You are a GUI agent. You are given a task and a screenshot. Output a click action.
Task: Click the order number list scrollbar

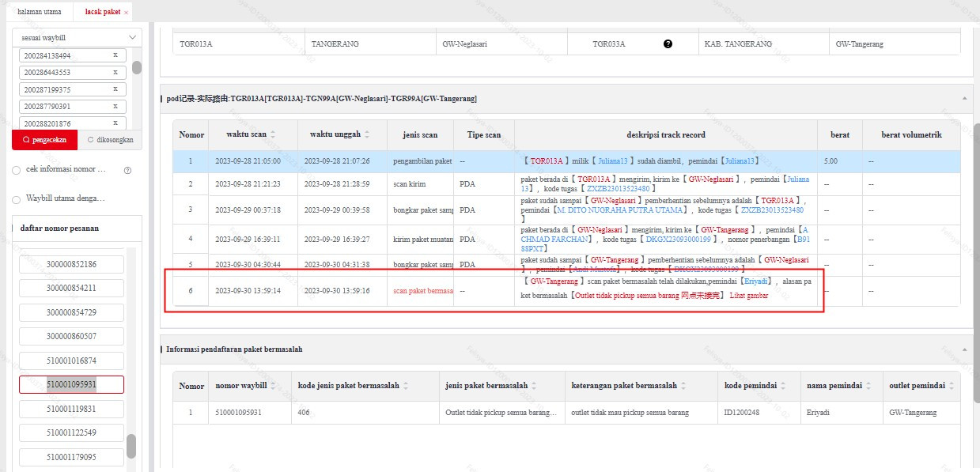(131, 446)
